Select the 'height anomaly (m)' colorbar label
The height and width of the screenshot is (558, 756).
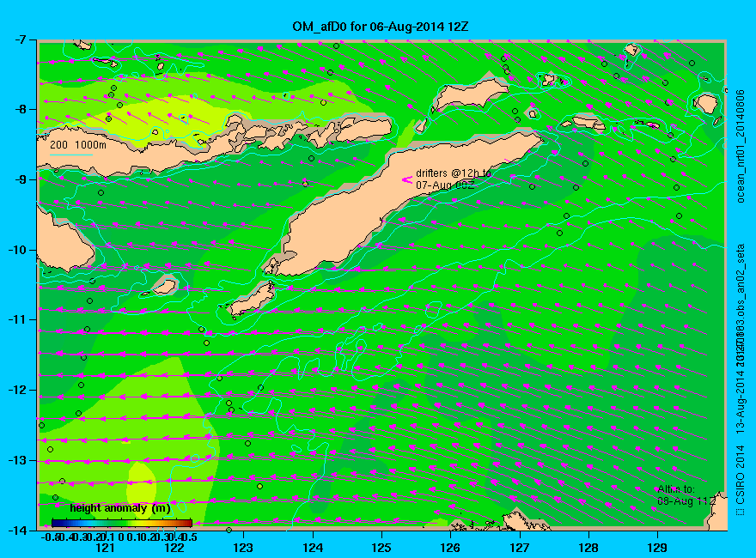click(x=120, y=508)
